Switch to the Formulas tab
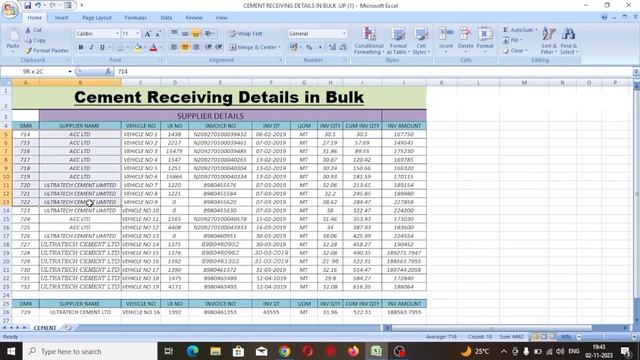 pyautogui.click(x=136, y=18)
